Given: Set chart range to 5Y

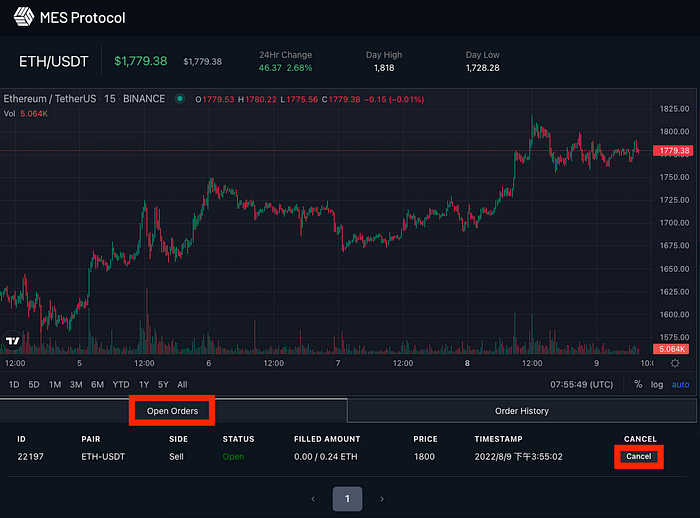Looking at the screenshot, I should (163, 384).
